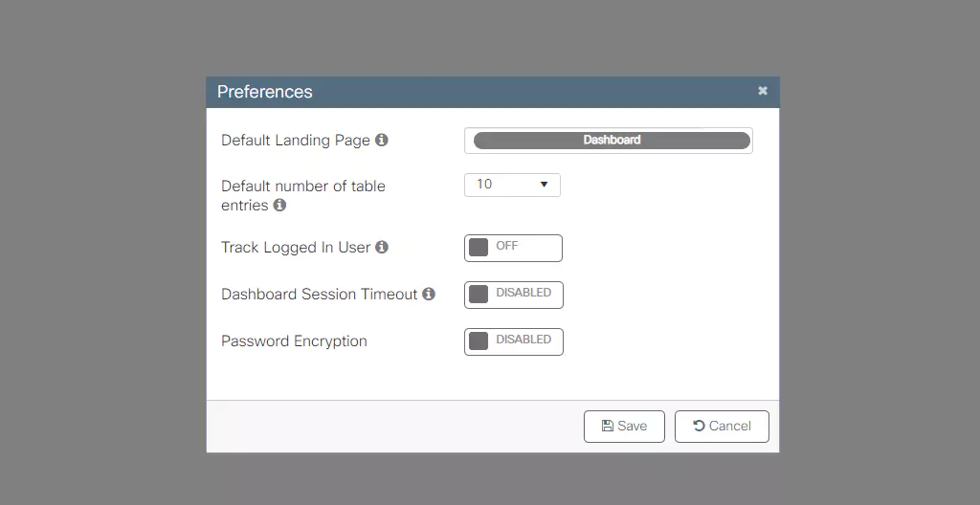Enable the Track Logged In User toggle
The height and width of the screenshot is (505, 980).
pos(513,248)
